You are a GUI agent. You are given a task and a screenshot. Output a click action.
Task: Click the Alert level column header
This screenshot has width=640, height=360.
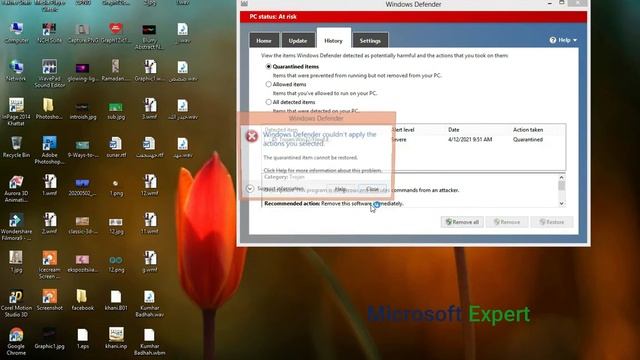[x=402, y=130]
